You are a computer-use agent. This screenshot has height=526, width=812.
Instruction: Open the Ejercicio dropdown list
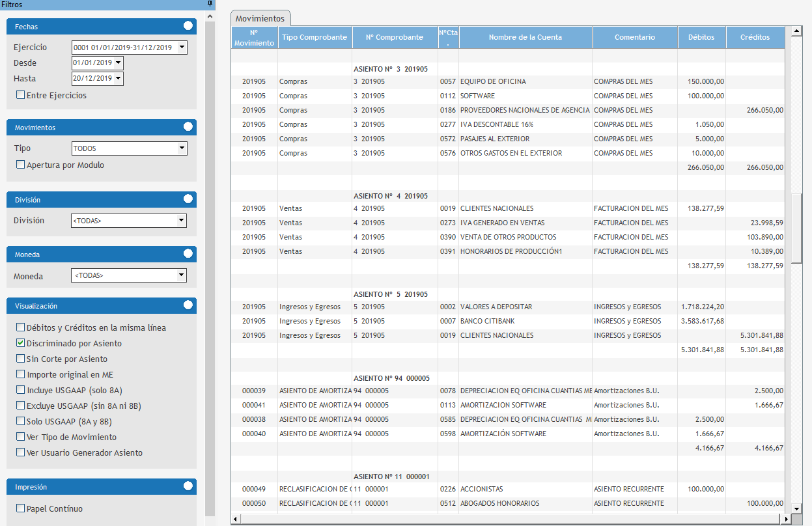182,48
